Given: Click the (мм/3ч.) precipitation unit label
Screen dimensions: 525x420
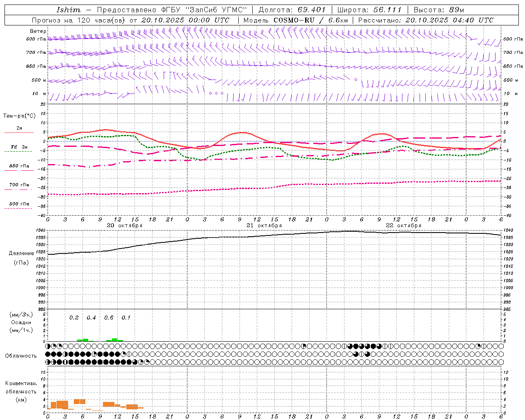Looking at the screenshot, I should (x=21, y=315).
